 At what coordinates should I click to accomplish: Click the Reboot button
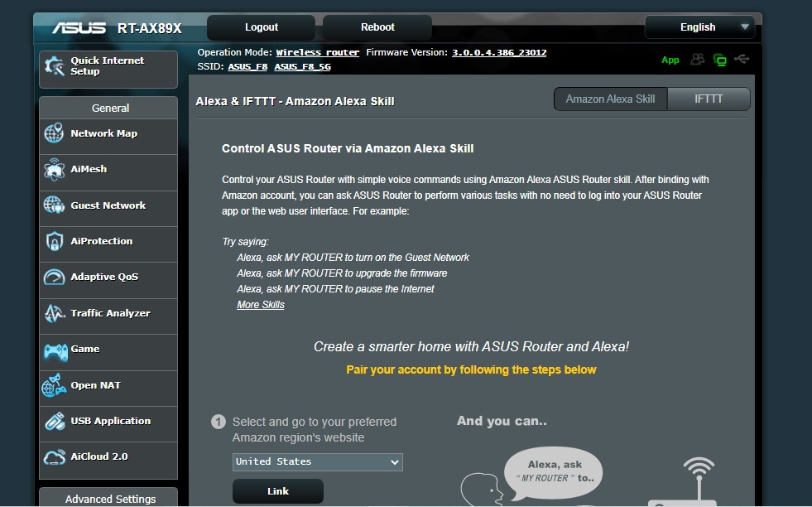tap(377, 27)
